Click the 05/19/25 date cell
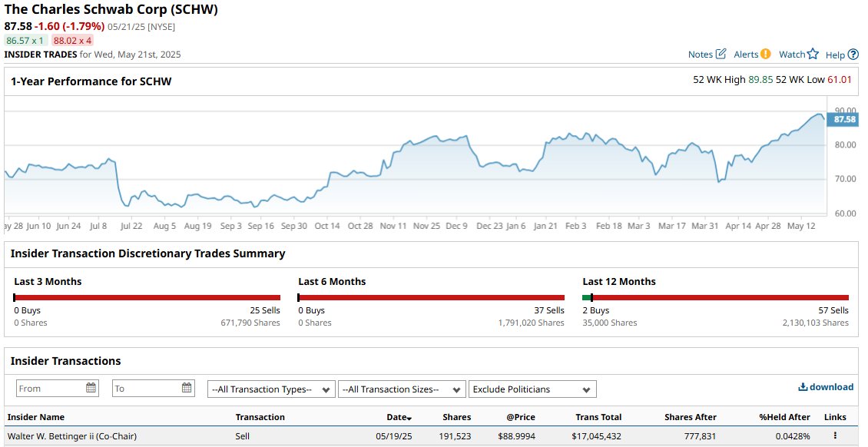The width and height of the screenshot is (868, 447). [x=393, y=436]
